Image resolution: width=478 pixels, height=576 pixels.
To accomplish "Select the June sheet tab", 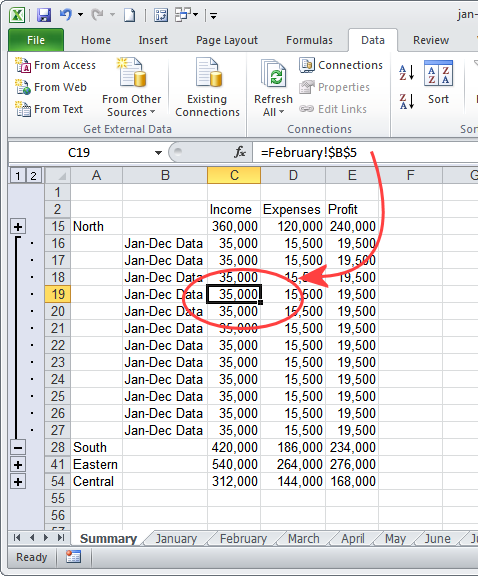I will [x=437, y=539].
